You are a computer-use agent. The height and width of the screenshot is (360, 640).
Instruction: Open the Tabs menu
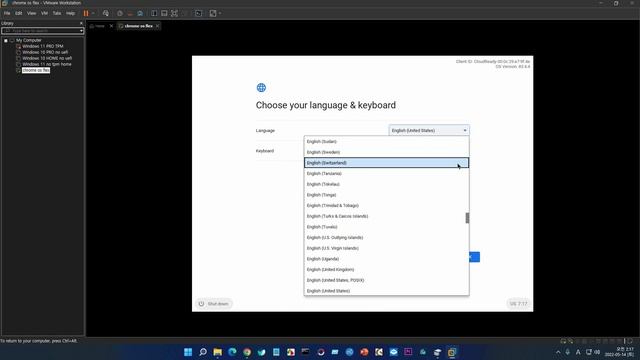click(x=57, y=13)
